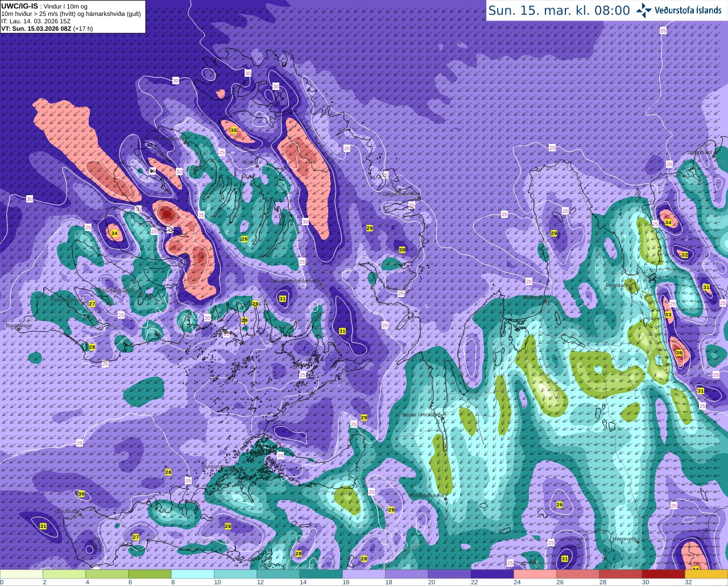Select the 'VT: Sun. 15.03.2026 08Z' line
Screen dimensions: 728x586
point(36,28)
